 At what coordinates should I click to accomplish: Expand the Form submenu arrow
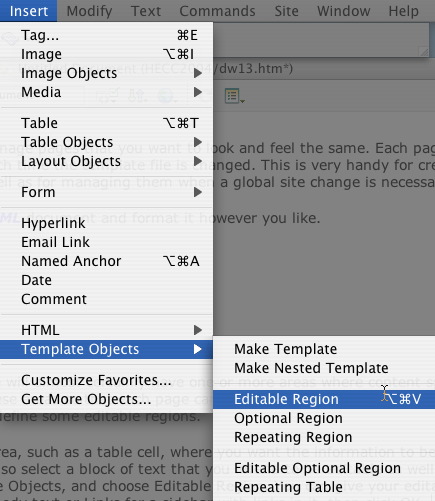coord(198,192)
